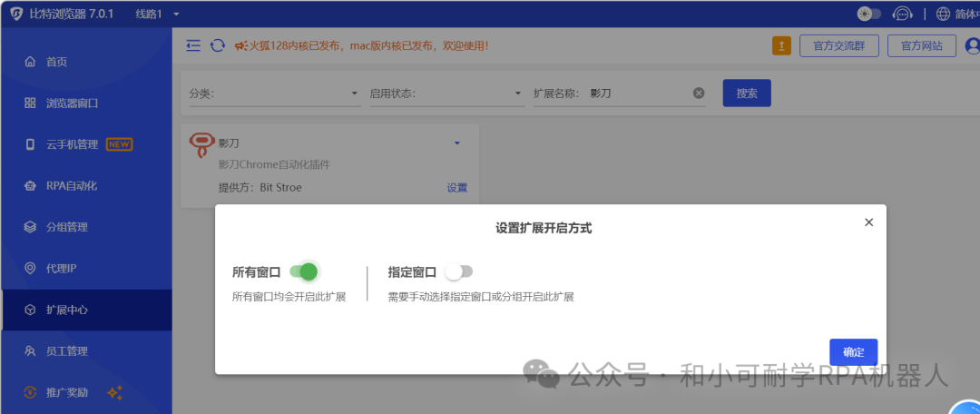The height and width of the screenshot is (414, 980).
Task: Clear the extension name search field
Action: (x=699, y=93)
